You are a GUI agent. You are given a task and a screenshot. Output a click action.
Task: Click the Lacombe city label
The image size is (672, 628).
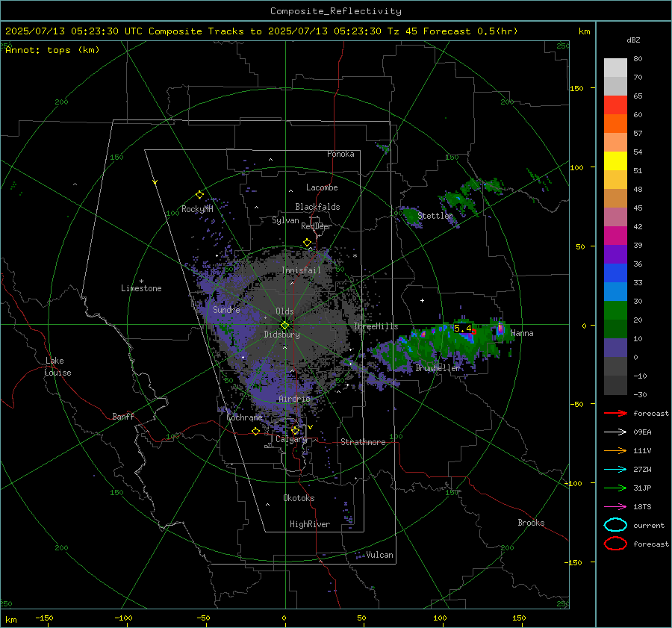[322, 187]
